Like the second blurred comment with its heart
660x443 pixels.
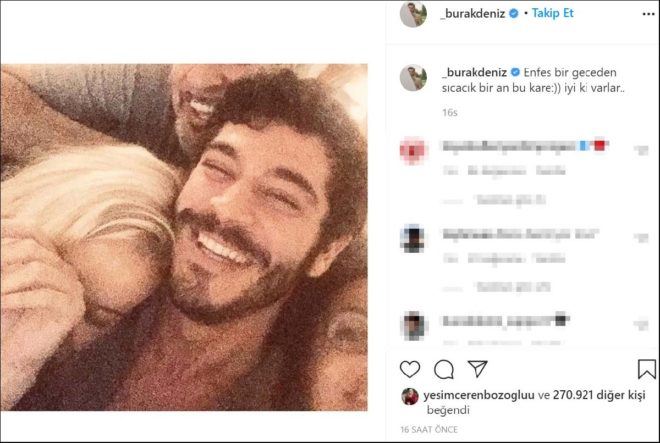[642, 238]
